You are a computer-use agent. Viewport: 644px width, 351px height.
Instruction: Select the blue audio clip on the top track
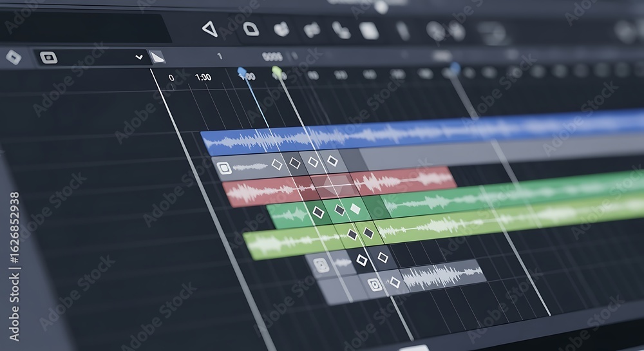pos(423,131)
